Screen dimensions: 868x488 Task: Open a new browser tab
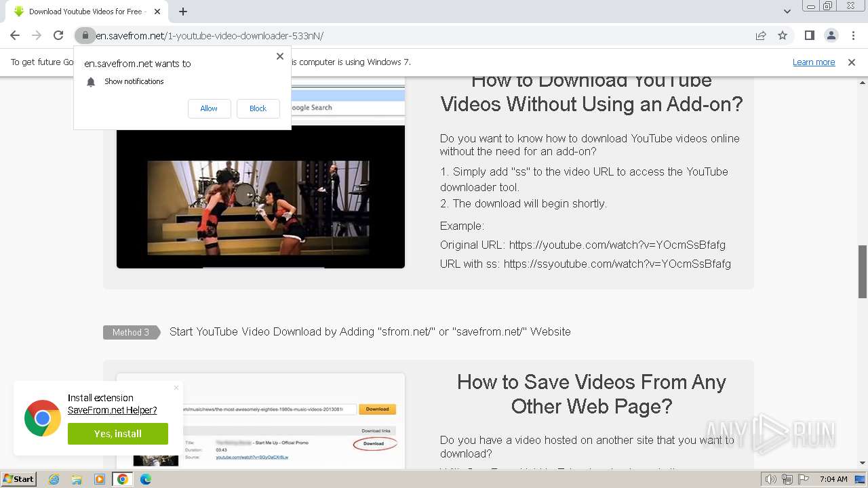tap(183, 12)
